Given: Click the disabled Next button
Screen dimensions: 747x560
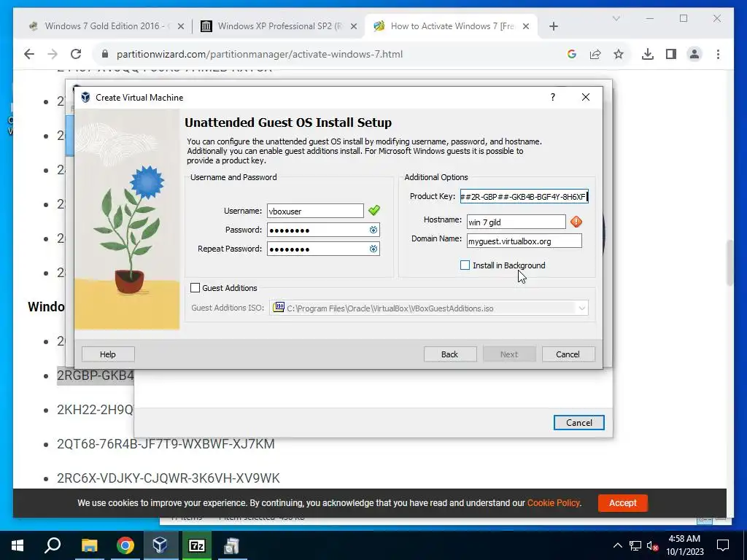Looking at the screenshot, I should coord(509,354).
